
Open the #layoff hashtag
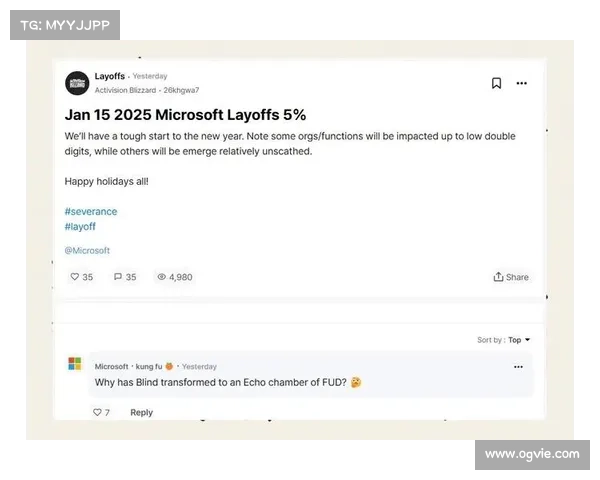click(80, 227)
